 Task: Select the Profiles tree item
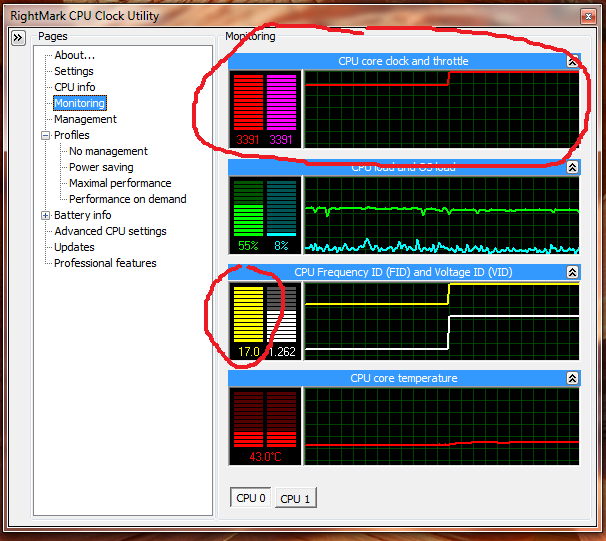pos(72,135)
